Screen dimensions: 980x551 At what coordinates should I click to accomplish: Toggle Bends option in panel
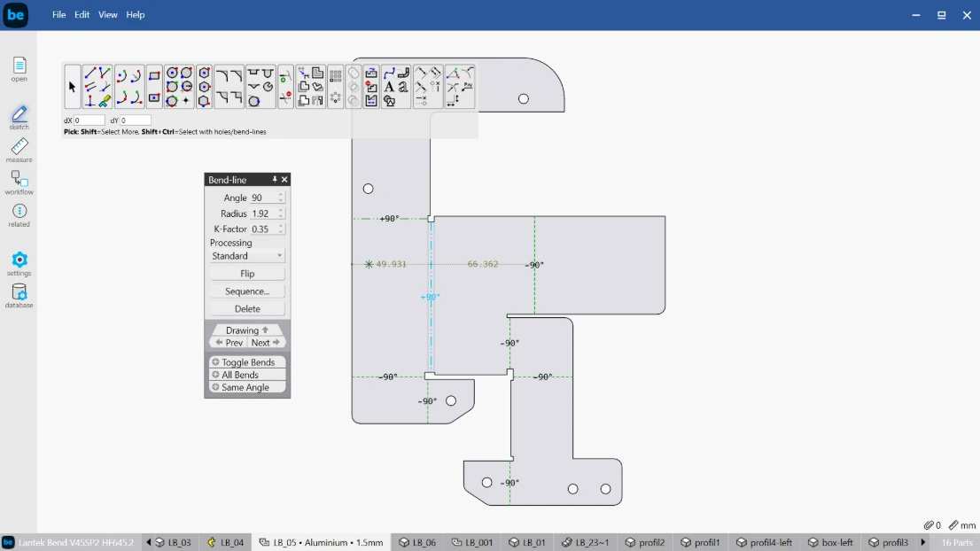click(x=247, y=362)
